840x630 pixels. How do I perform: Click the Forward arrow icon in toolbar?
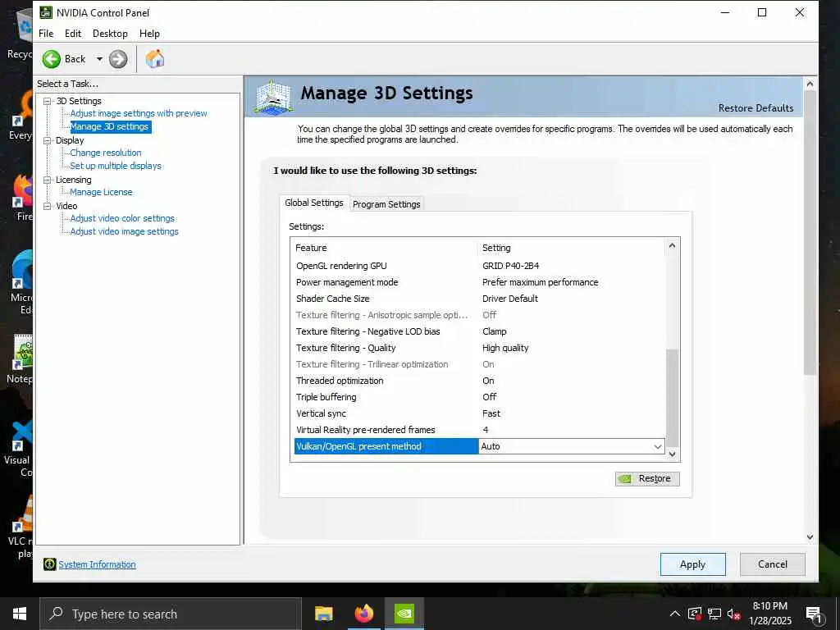click(x=118, y=59)
